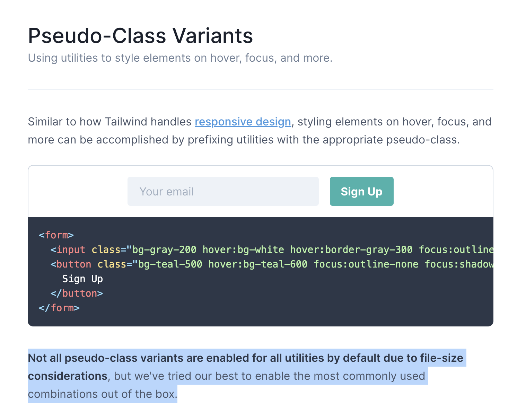Image resolution: width=526 pixels, height=420 pixels.
Task: Select the hover:border-gray-300 class token
Action: (351, 250)
